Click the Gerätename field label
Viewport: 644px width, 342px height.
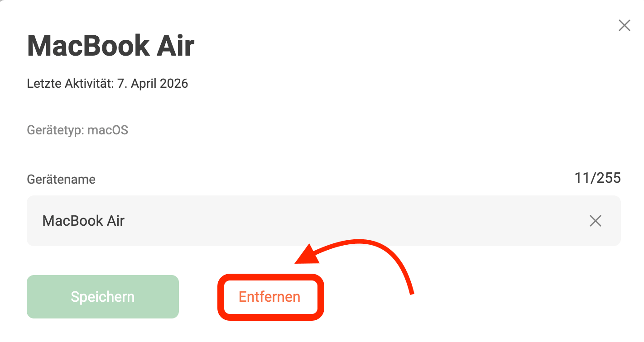[61, 180]
